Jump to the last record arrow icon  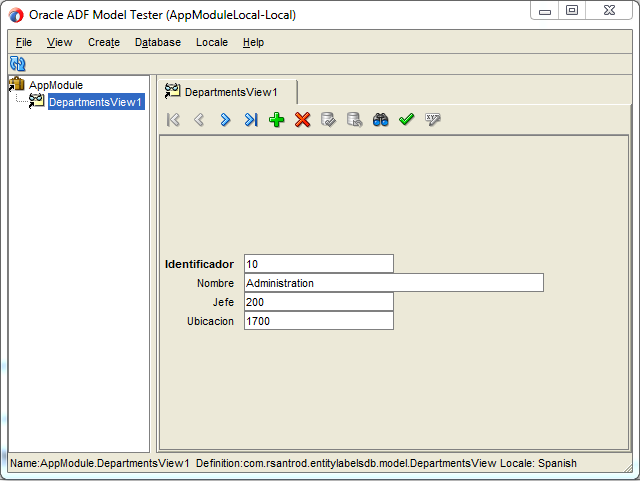(251, 120)
